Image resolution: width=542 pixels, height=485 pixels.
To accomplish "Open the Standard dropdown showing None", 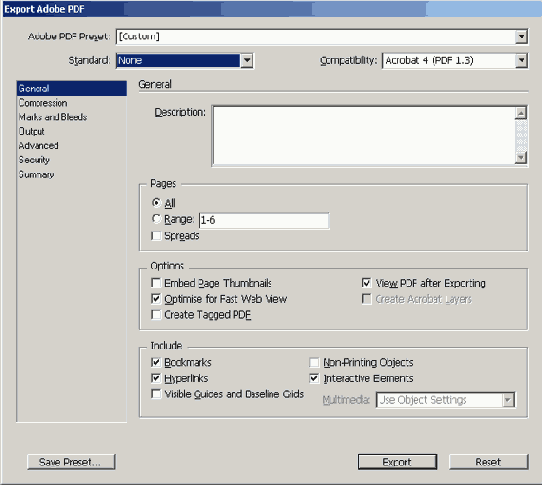I will pyautogui.click(x=185, y=61).
